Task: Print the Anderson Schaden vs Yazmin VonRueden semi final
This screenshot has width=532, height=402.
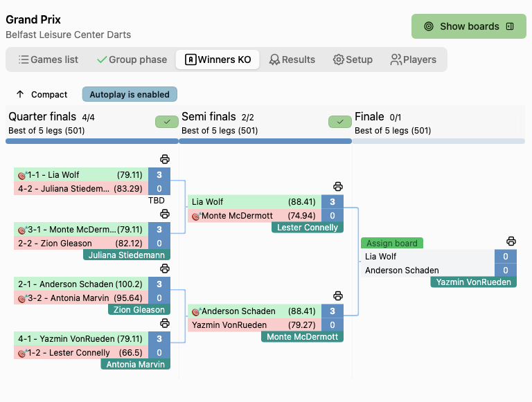Action: point(338,295)
